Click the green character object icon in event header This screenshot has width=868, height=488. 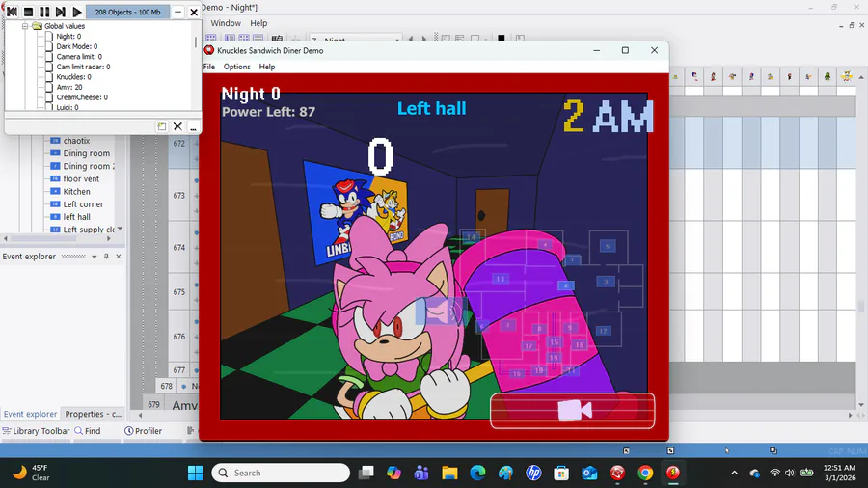pyautogui.click(x=827, y=77)
